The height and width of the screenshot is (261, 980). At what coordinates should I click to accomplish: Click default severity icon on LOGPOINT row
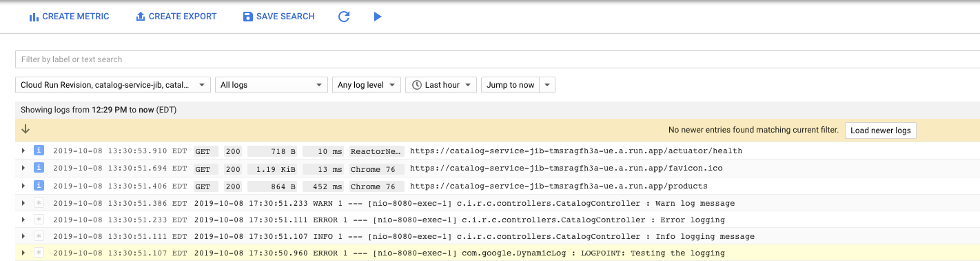[39, 253]
